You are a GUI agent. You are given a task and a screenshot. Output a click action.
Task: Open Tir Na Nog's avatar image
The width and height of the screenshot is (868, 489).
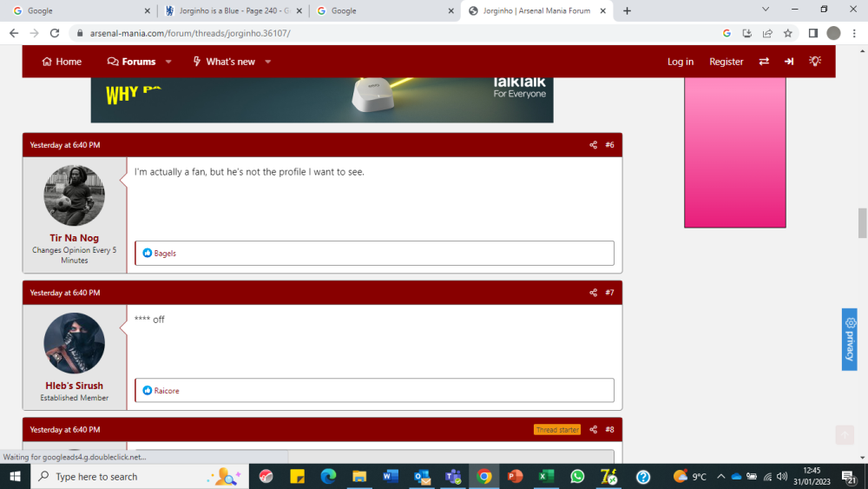pyautogui.click(x=74, y=195)
